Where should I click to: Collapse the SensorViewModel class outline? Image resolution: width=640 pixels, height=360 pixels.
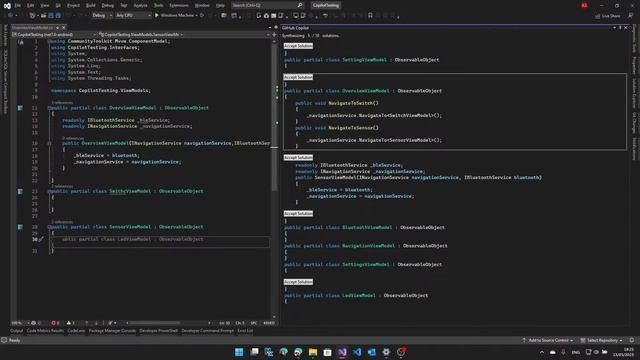pos(49,227)
